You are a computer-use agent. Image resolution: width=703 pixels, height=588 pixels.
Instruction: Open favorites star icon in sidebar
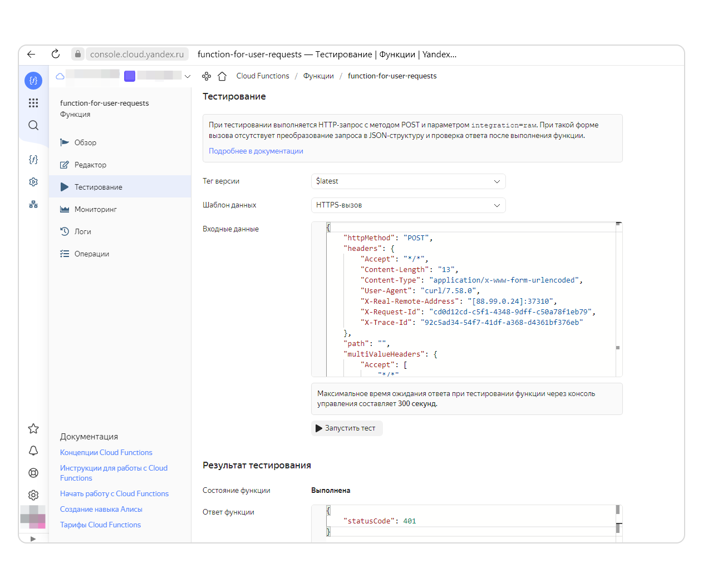(33, 428)
